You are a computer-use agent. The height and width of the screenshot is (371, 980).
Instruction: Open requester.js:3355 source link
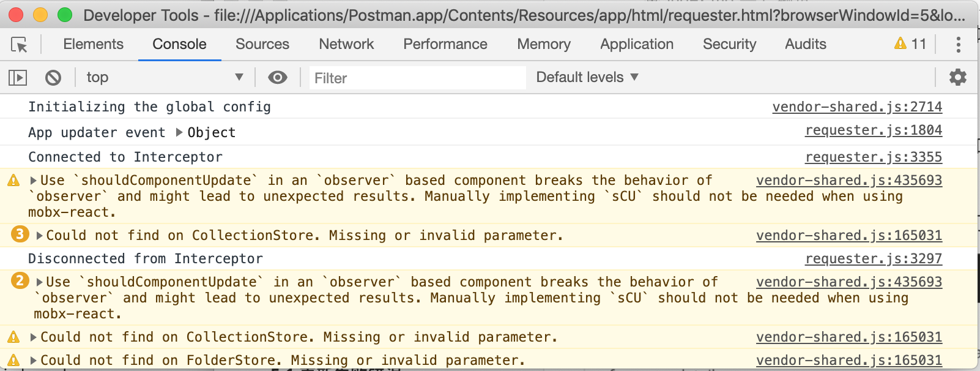pos(874,157)
